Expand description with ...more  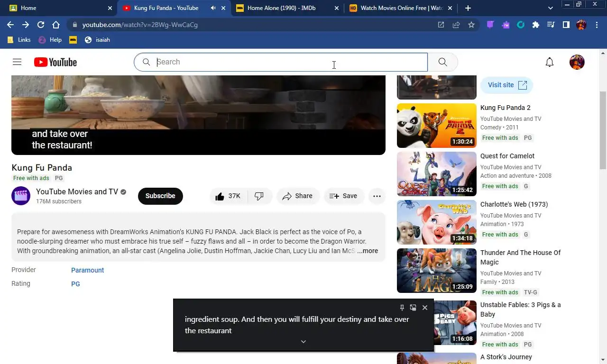[x=368, y=251]
